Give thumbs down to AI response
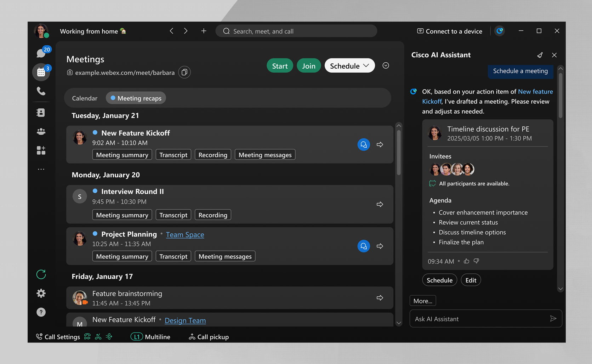Screen dimensions: 592x364 pos(477,261)
